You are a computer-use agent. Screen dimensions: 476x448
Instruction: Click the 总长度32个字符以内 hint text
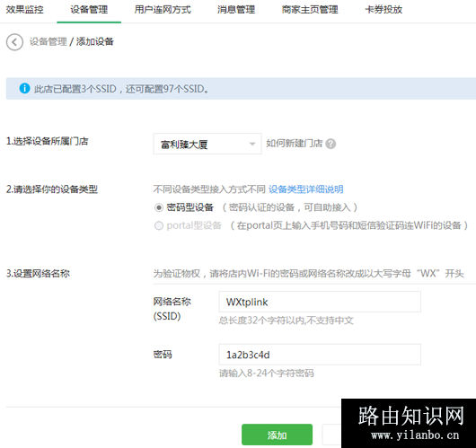[x=286, y=321]
